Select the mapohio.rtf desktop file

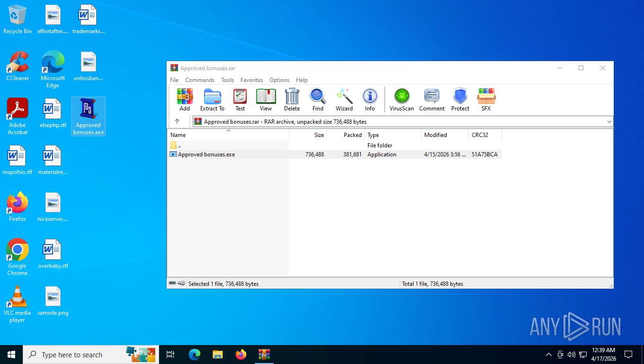tap(18, 161)
